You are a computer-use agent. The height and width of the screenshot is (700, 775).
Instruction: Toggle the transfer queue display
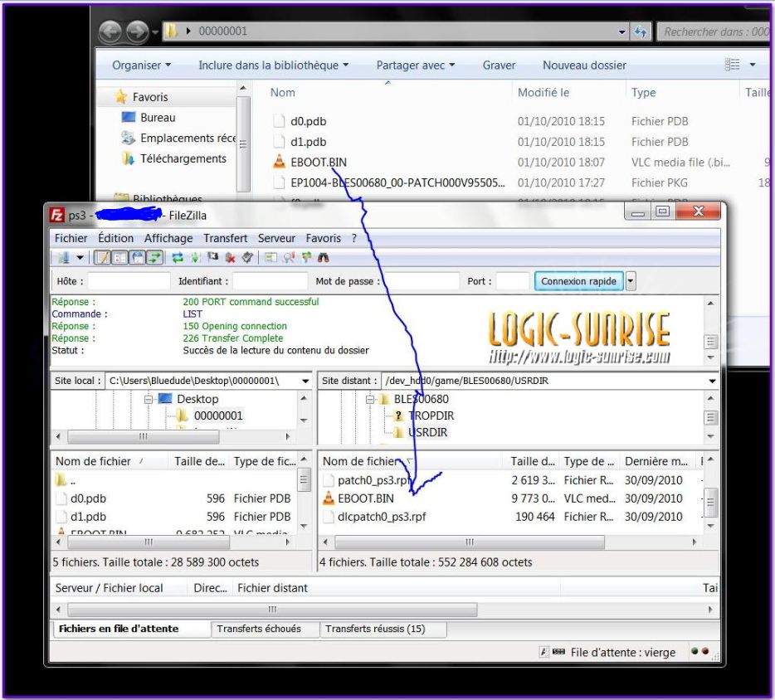(154, 257)
